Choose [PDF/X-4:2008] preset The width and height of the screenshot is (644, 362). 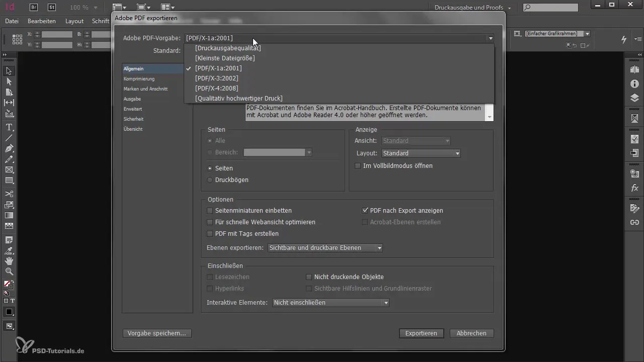point(217,88)
